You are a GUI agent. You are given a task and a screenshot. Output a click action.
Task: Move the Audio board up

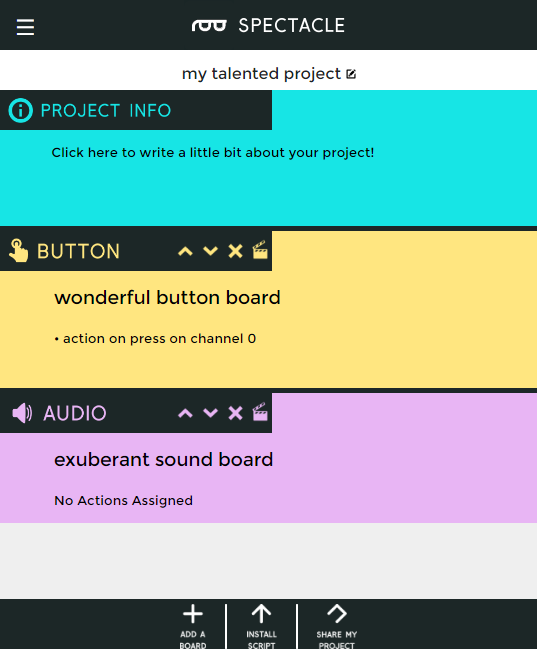[x=185, y=413]
